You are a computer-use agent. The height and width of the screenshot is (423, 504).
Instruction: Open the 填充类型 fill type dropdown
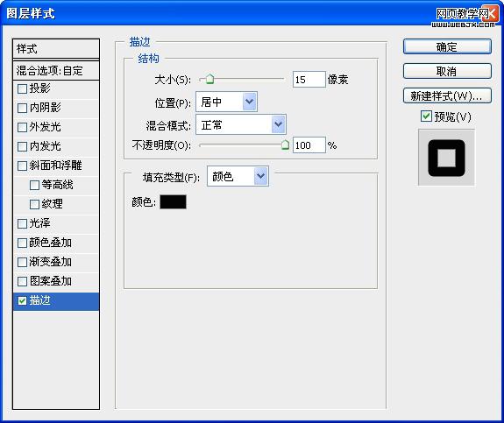click(x=238, y=176)
